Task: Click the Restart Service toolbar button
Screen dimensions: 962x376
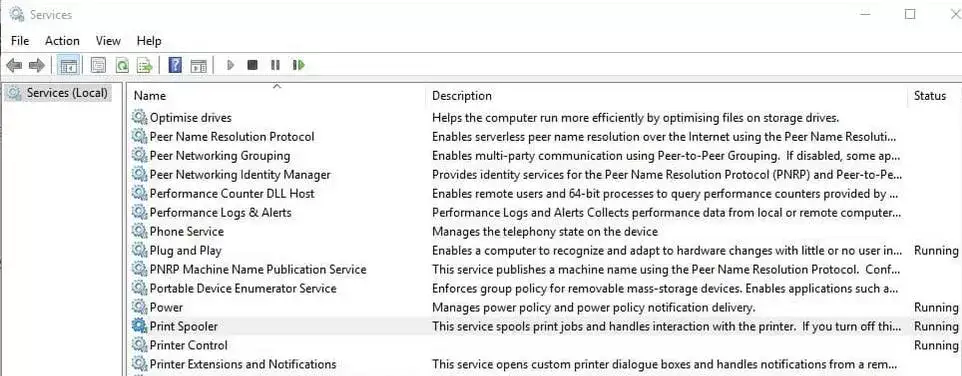Action: tap(299, 65)
